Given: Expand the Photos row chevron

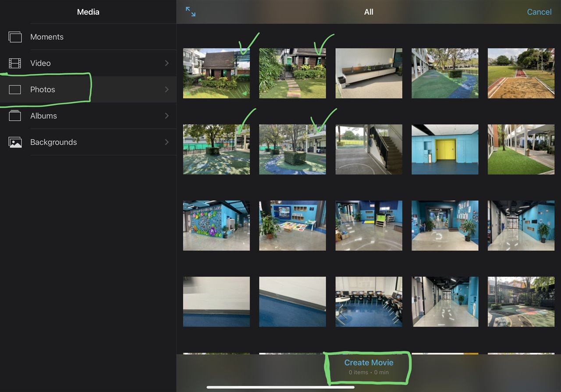Looking at the screenshot, I should click(x=167, y=89).
